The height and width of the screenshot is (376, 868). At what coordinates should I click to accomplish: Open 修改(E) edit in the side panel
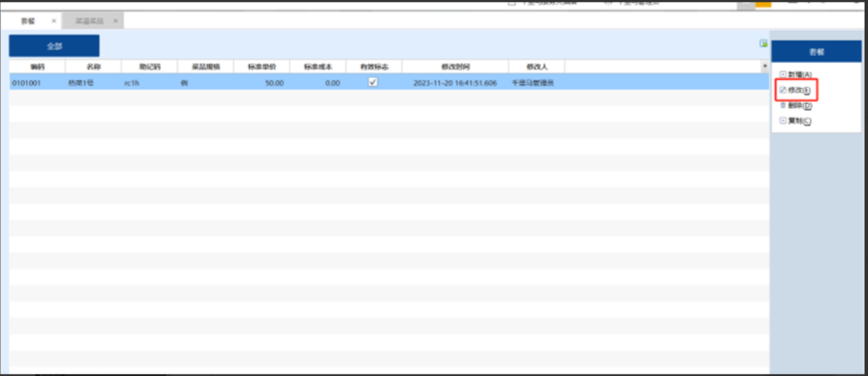[795, 90]
